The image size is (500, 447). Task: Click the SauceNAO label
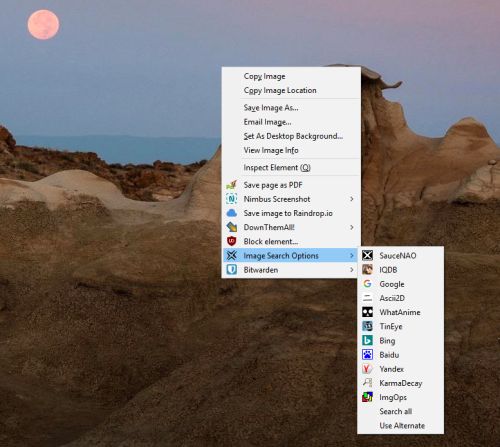point(398,256)
